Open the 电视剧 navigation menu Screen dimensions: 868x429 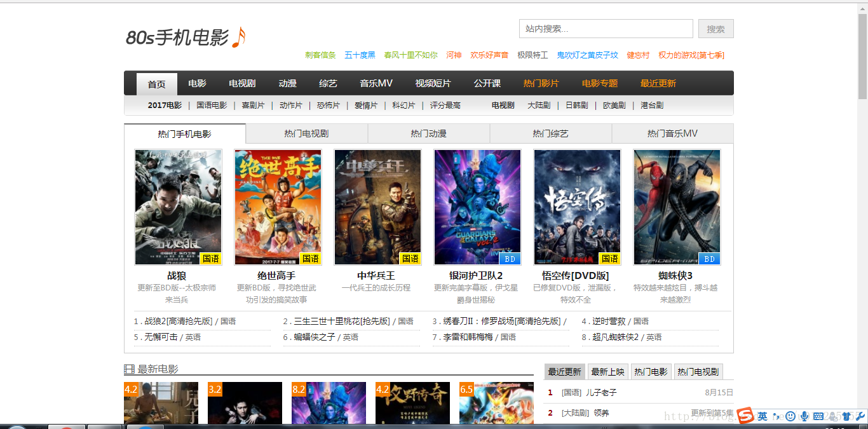(242, 83)
